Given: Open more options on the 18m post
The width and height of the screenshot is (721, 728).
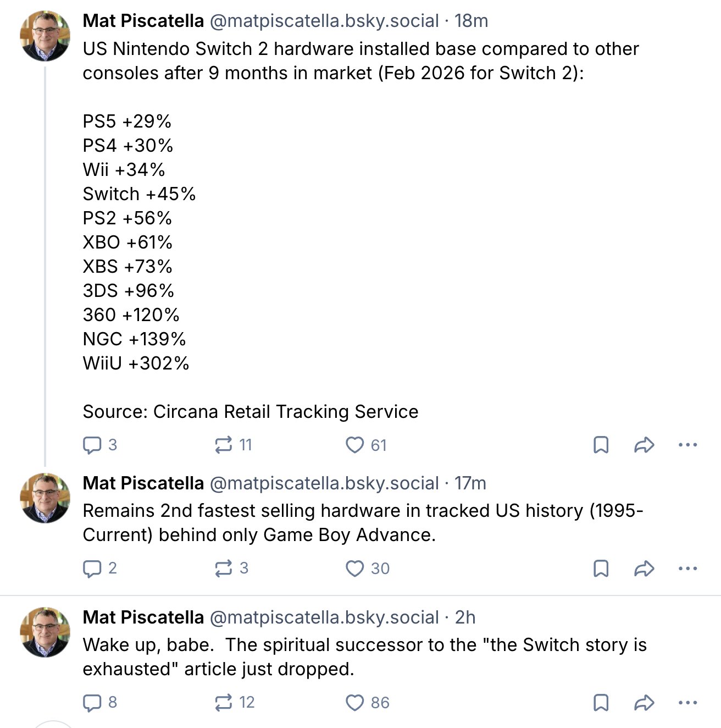Looking at the screenshot, I should [687, 445].
